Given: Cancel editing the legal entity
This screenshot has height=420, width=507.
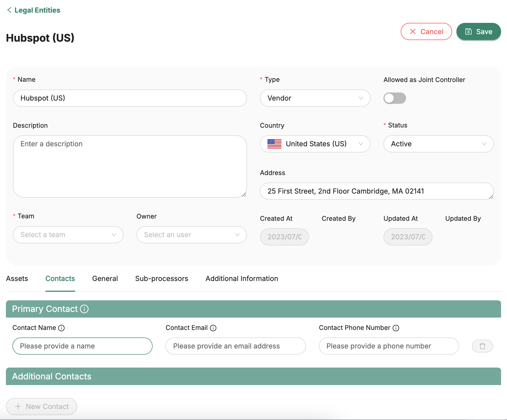Looking at the screenshot, I should pos(426,31).
